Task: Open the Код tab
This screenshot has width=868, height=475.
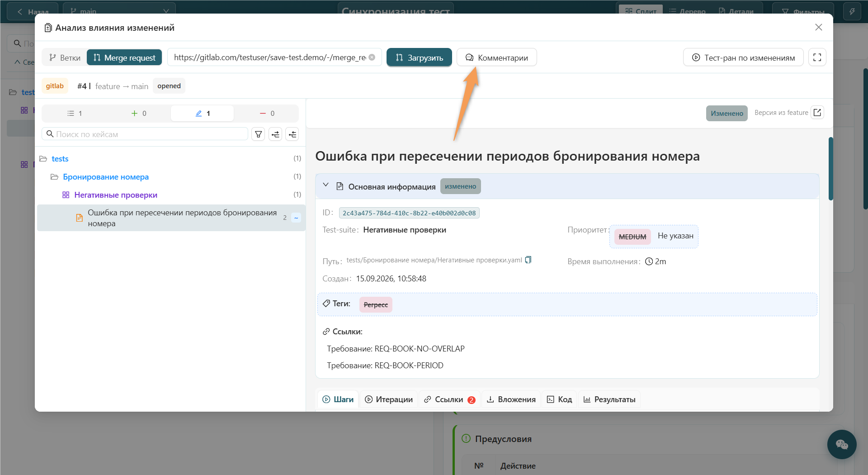Action: click(x=560, y=399)
